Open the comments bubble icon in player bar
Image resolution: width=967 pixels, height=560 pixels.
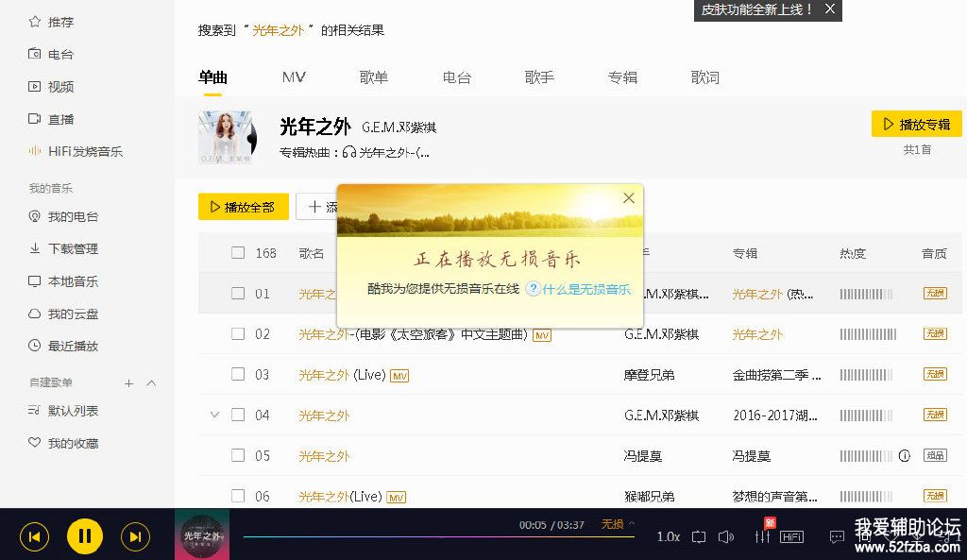pos(837,537)
